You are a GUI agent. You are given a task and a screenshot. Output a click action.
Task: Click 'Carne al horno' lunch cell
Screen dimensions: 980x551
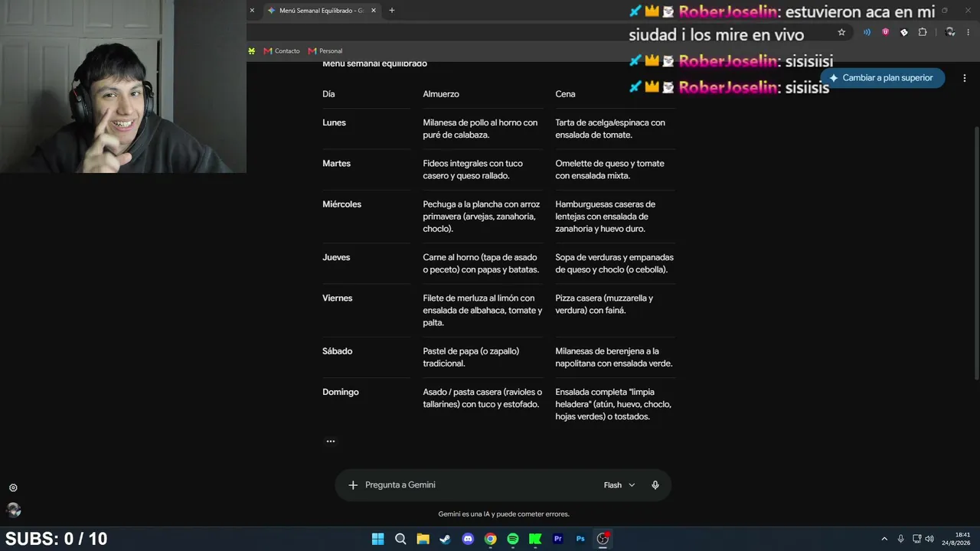tap(481, 263)
